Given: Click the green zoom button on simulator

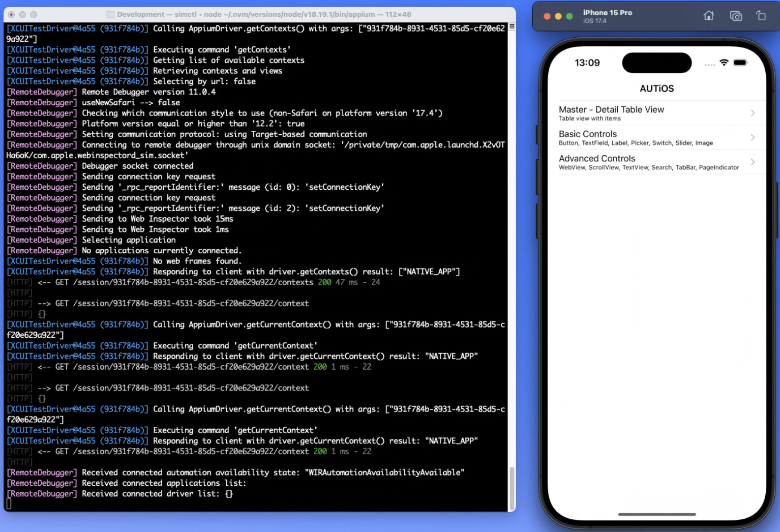Looking at the screenshot, I should coord(569,16).
